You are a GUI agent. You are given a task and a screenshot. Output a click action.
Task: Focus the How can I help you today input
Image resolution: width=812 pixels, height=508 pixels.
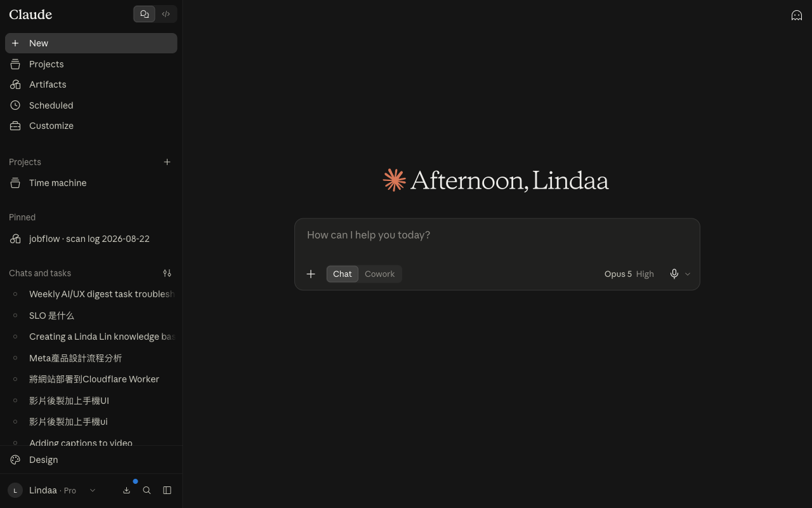(x=497, y=235)
